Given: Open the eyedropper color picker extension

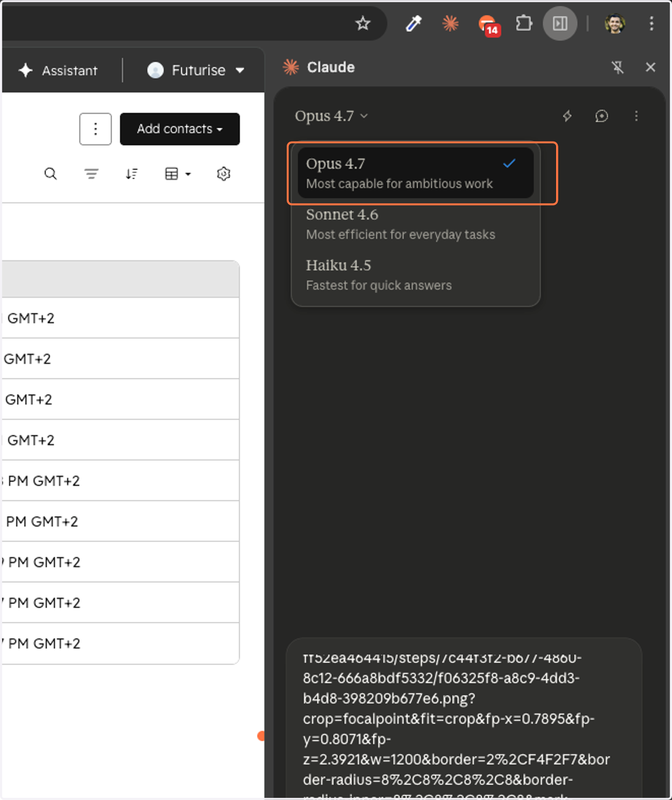Looking at the screenshot, I should [x=413, y=24].
